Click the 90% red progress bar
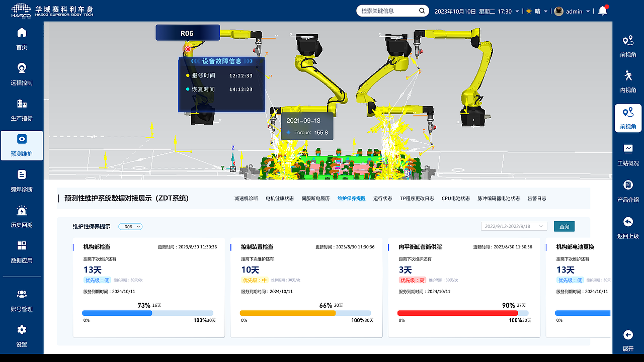This screenshot has width=644, height=362. tap(463, 313)
